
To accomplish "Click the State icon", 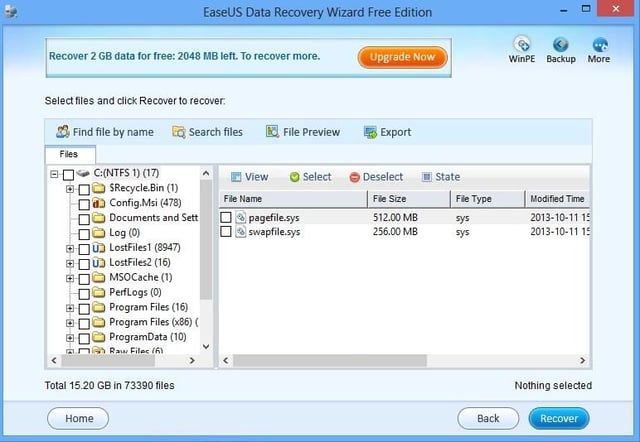I will [x=427, y=177].
